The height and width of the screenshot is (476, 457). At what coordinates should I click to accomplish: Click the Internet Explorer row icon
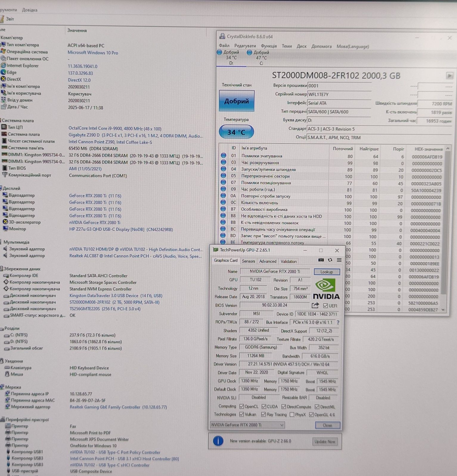[x=3, y=66]
